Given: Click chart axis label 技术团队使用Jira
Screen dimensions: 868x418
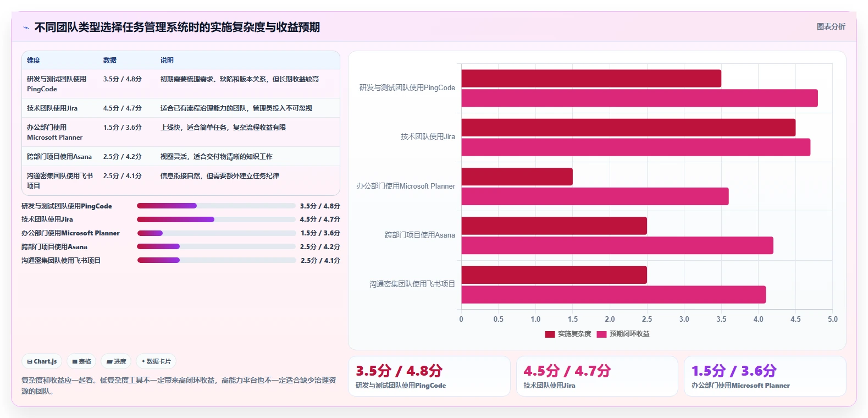Looking at the screenshot, I should [428, 136].
